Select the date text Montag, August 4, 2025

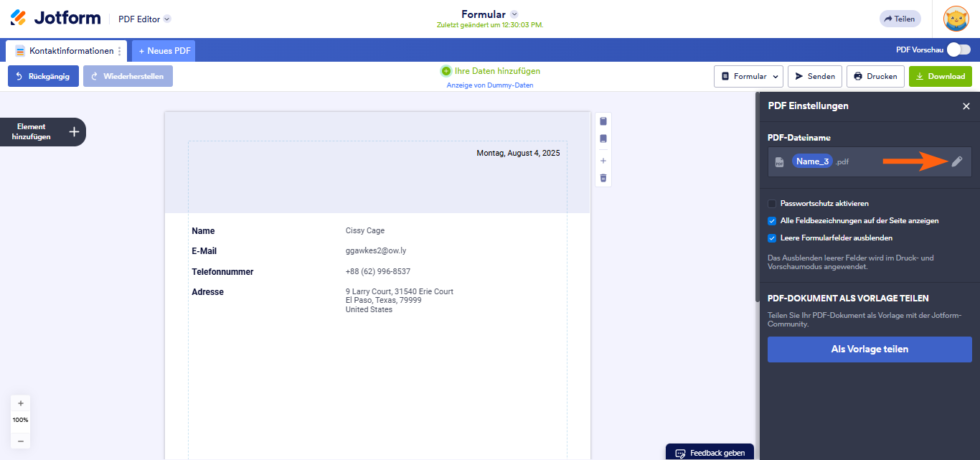click(518, 153)
